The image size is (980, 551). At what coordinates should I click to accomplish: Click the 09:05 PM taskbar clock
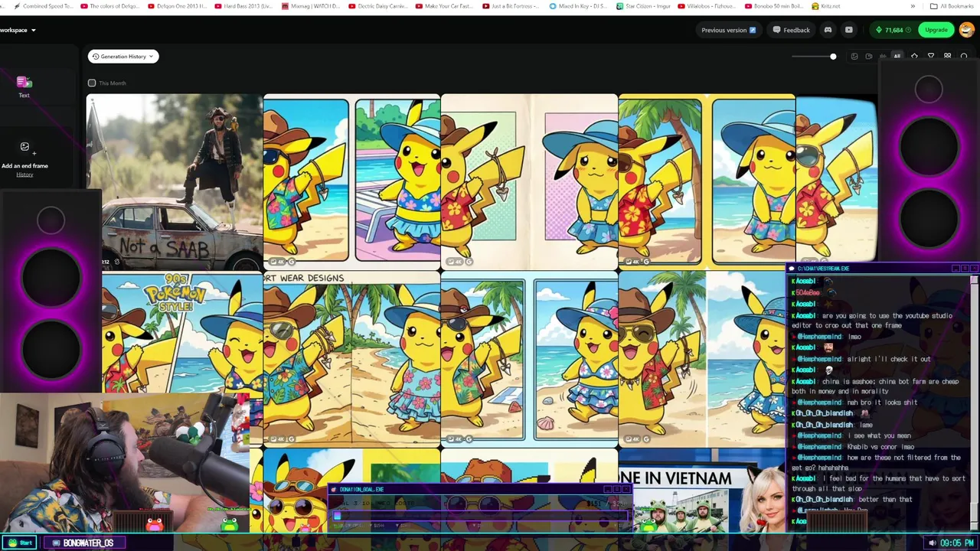[x=957, y=543]
